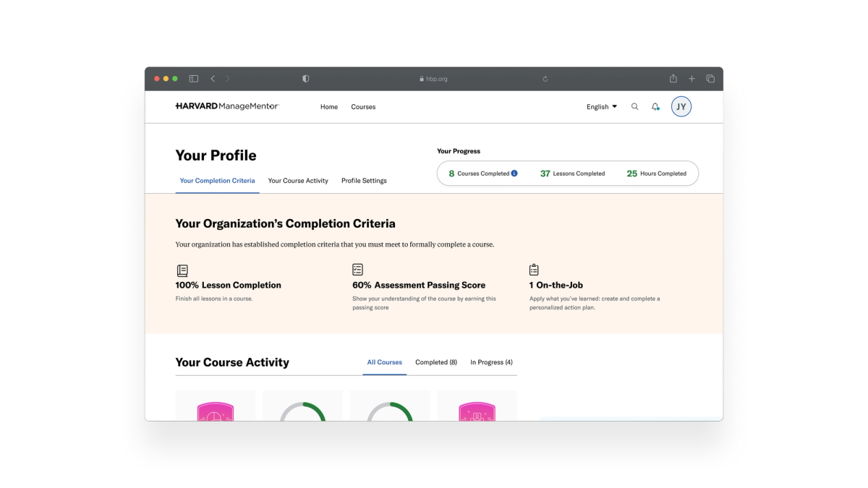Click 1 On-the-Job heading
Screen dimensions: 868x488
[556, 285]
